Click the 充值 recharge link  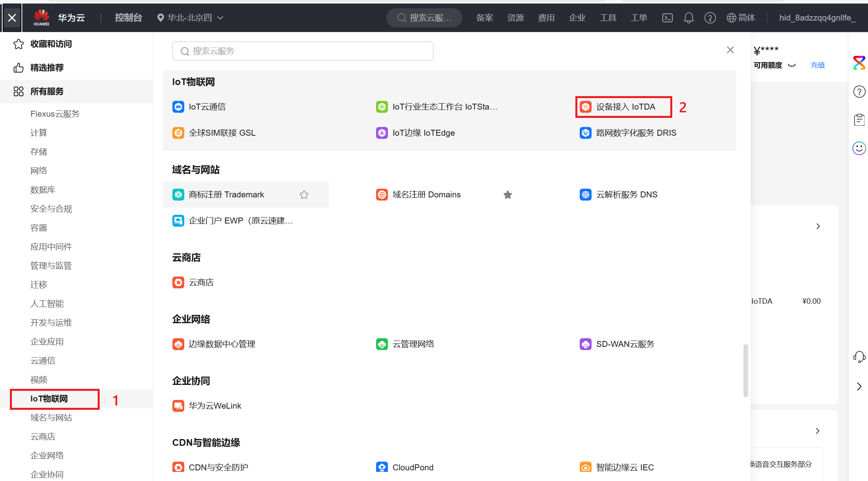(817, 65)
